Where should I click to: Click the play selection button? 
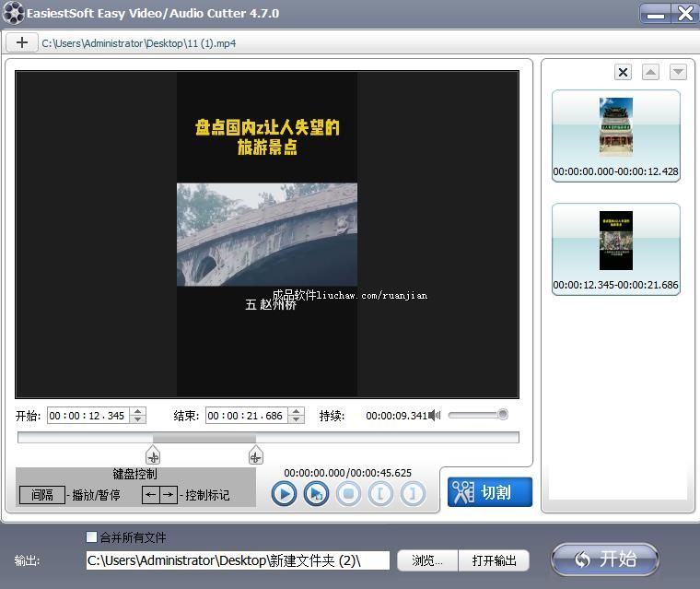click(x=316, y=493)
